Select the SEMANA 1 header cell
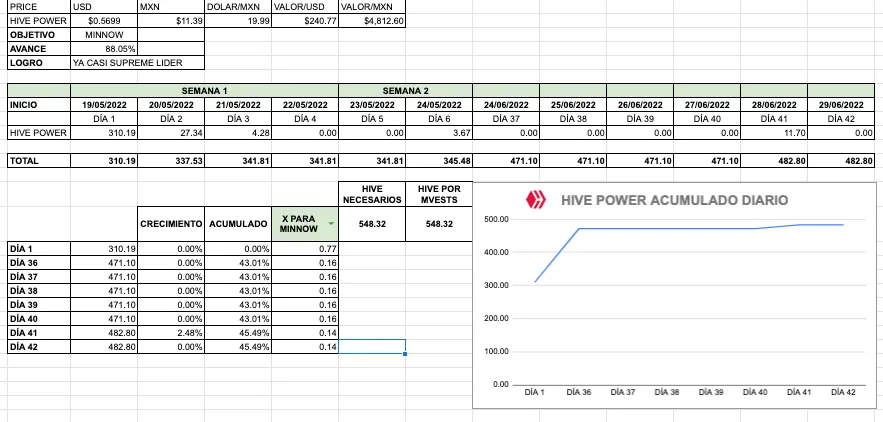This screenshot has width=883, height=422. tap(204, 91)
